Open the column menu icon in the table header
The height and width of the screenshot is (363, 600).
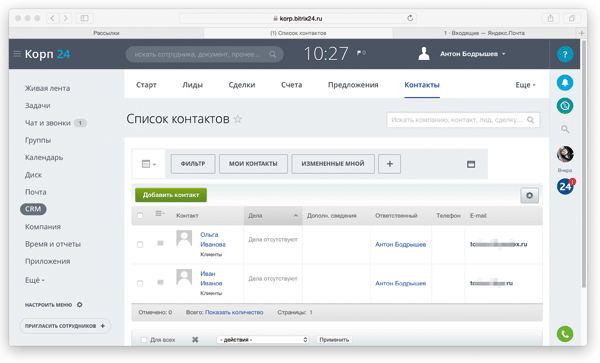point(160,213)
